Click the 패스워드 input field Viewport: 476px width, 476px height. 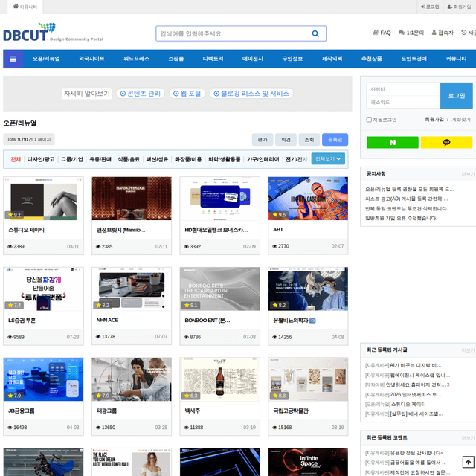(403, 103)
